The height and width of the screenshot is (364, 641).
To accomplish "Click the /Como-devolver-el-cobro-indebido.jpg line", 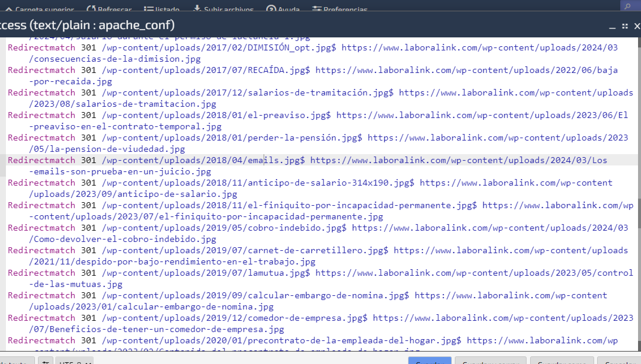I will tap(123, 238).
